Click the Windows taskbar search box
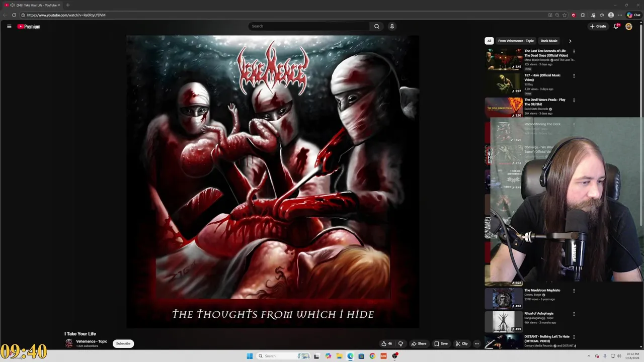 coord(284,356)
